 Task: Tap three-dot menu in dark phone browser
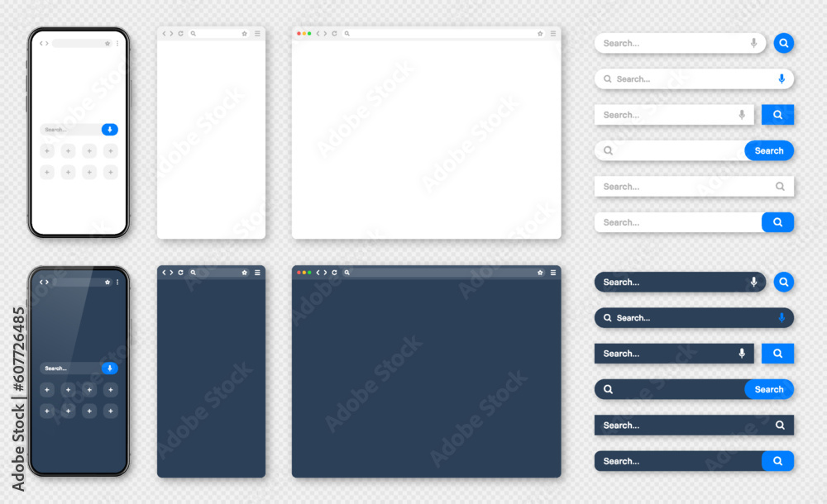117,282
